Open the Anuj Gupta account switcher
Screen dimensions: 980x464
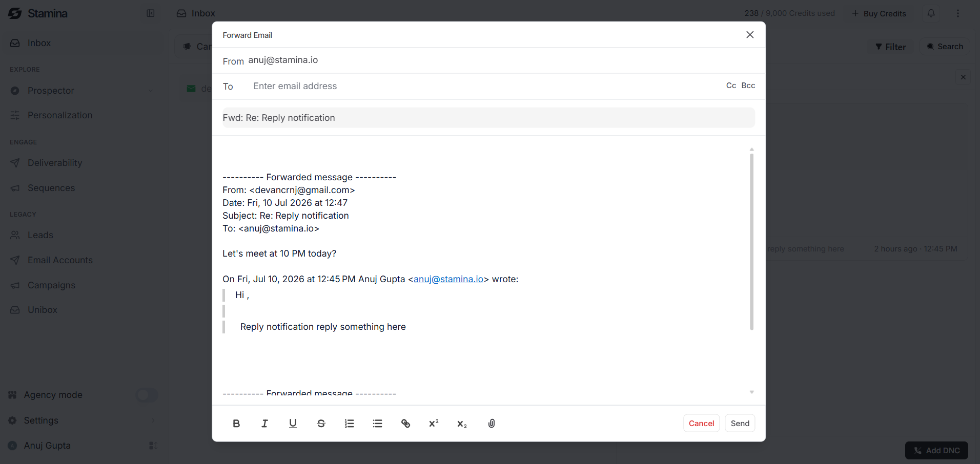coord(153,446)
